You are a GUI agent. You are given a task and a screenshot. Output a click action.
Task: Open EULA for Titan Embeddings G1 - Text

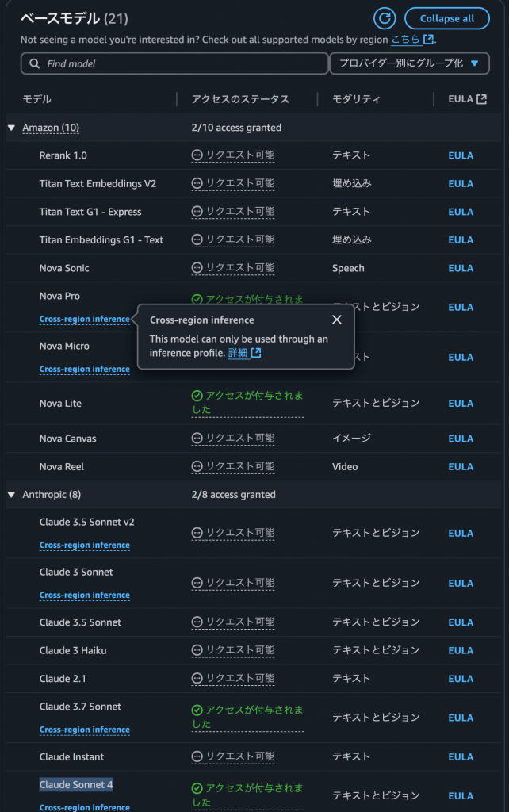point(461,239)
